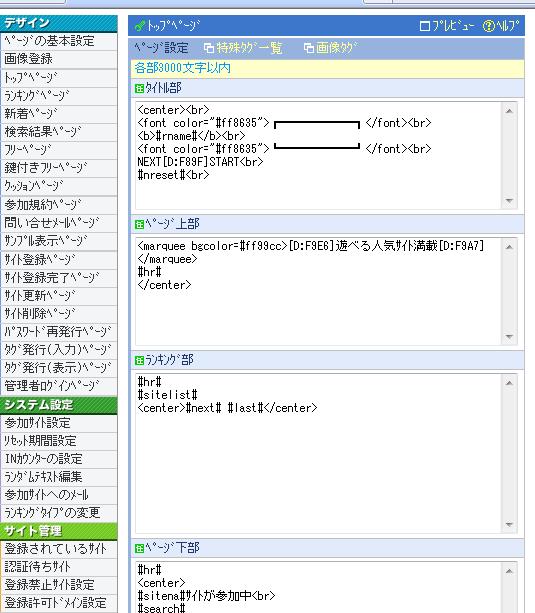Click the window icon before 特殊タグ一覧
Viewport: 535px width, 613px height.
point(209,48)
